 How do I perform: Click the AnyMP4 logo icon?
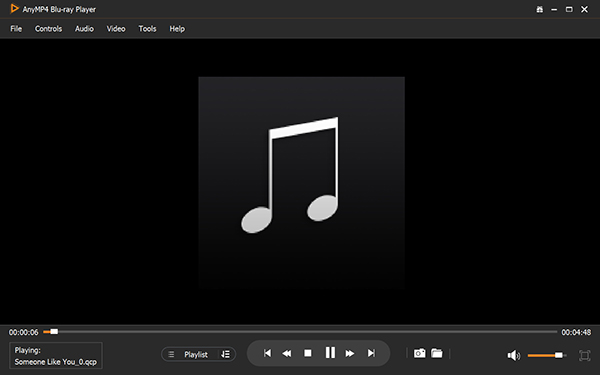click(15, 9)
